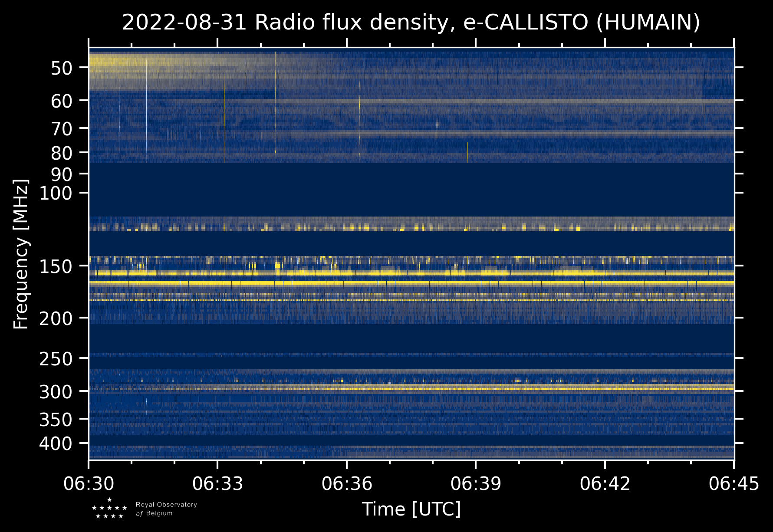
Task: Select the 06:30 time axis label
Action: 89,483
